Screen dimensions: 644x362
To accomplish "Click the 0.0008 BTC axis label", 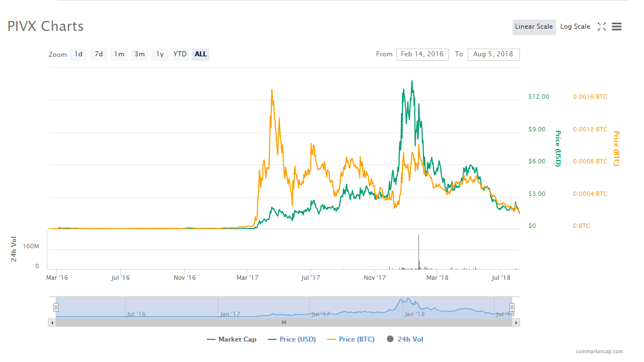I will [x=590, y=162].
